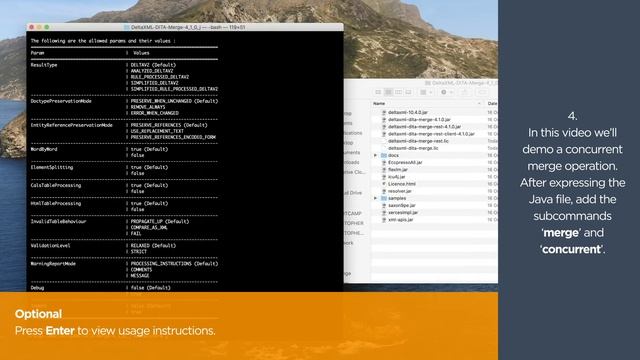Click ValidationLevel parameter in Terminal
The width and height of the screenshot is (640, 360).
pos(51,246)
